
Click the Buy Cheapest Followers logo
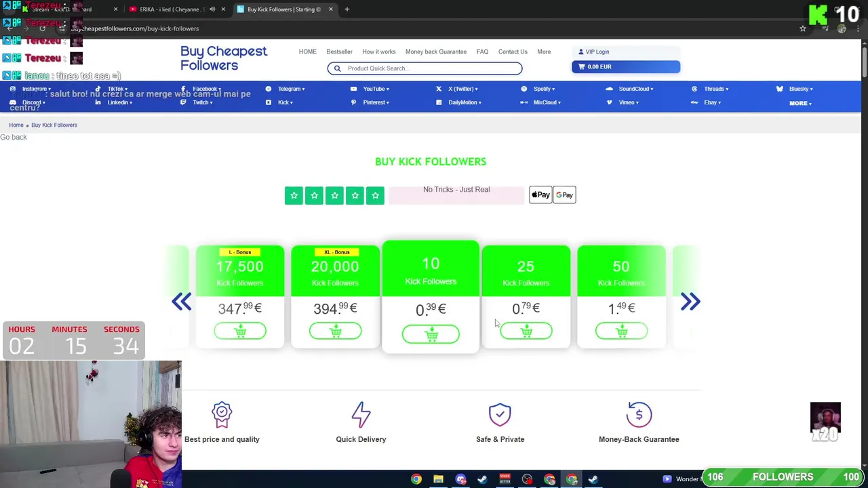pyautogui.click(x=224, y=58)
